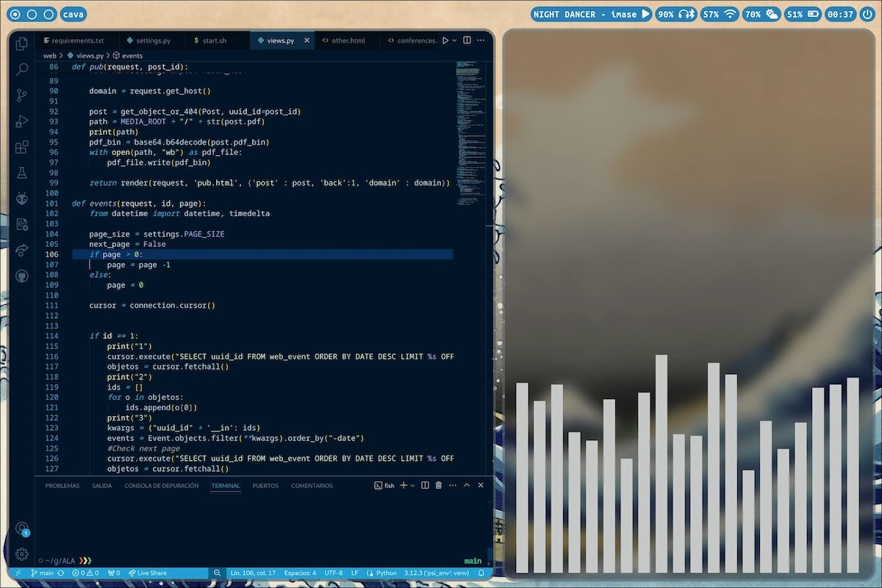Open the Explorer view in activity bar
This screenshot has width=882, height=588.
(22, 44)
